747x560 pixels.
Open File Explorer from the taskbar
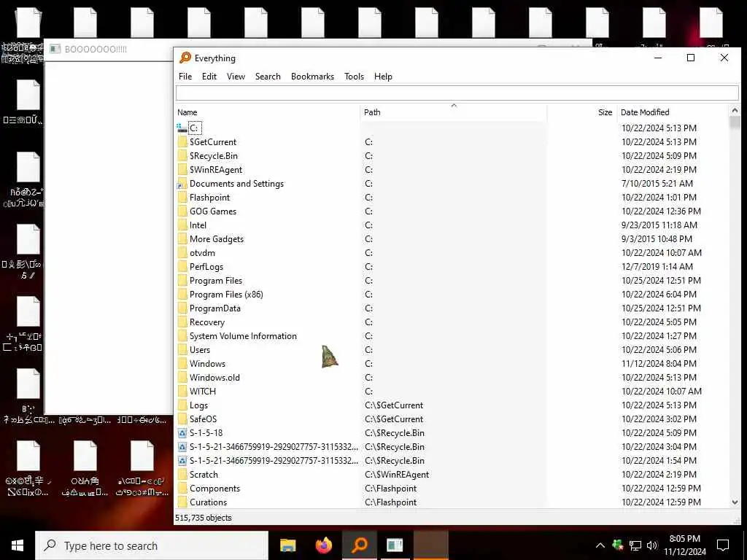(287, 545)
